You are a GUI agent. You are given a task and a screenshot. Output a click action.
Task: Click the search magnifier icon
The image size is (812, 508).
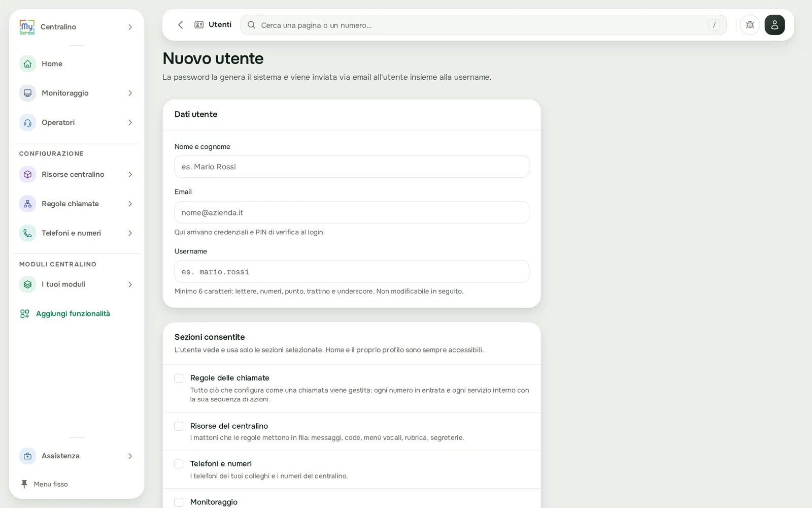251,25
